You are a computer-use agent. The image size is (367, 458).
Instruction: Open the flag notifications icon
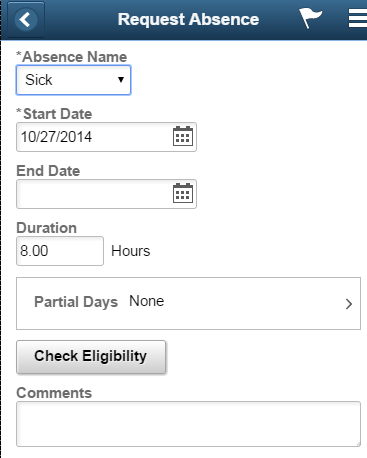(310, 18)
